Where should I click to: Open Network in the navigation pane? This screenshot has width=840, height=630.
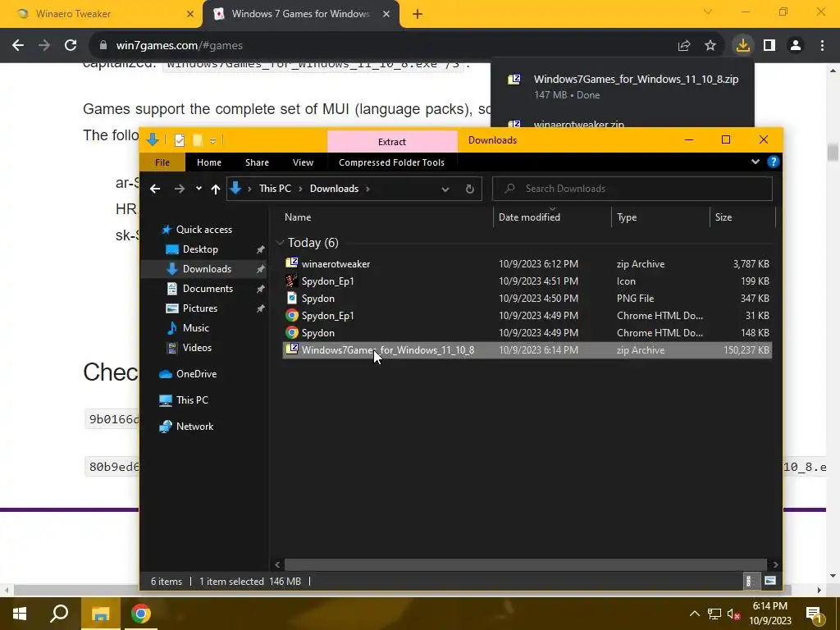(194, 427)
